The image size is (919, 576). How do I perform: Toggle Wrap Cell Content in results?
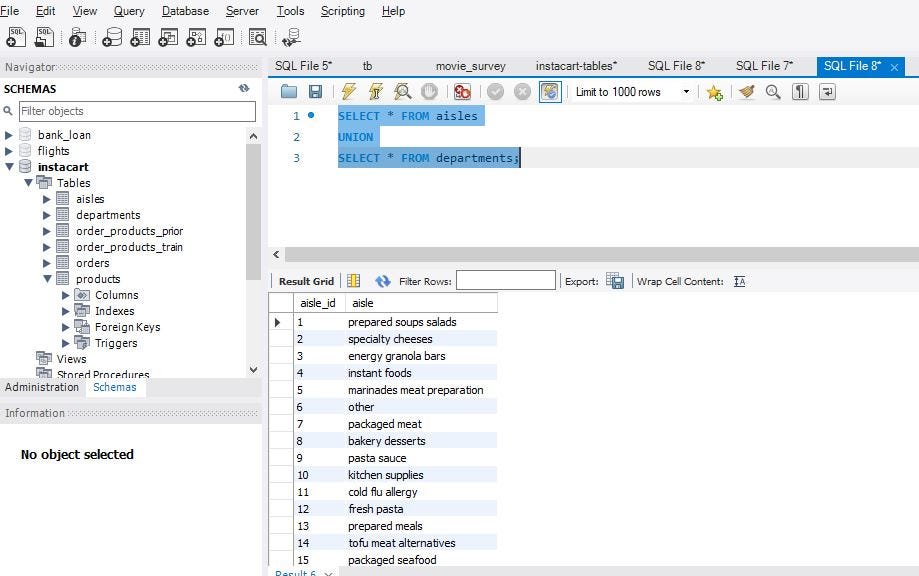click(739, 281)
